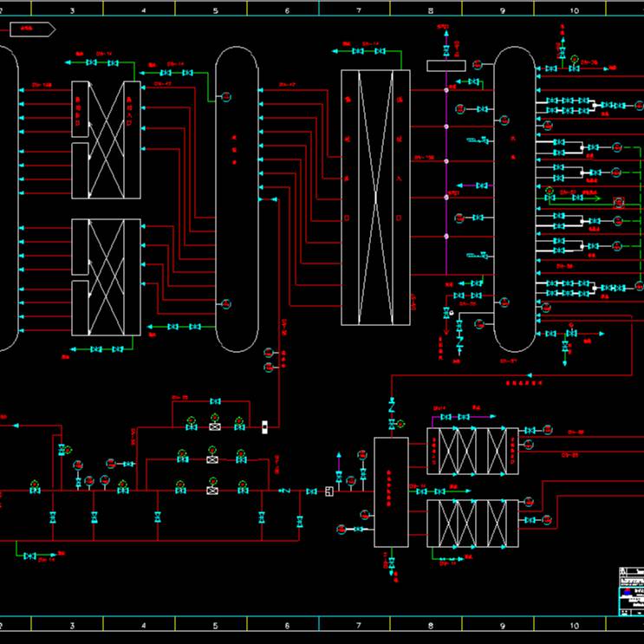
Task: Click the instrument circle at top of middle vessel
Action: (225, 97)
